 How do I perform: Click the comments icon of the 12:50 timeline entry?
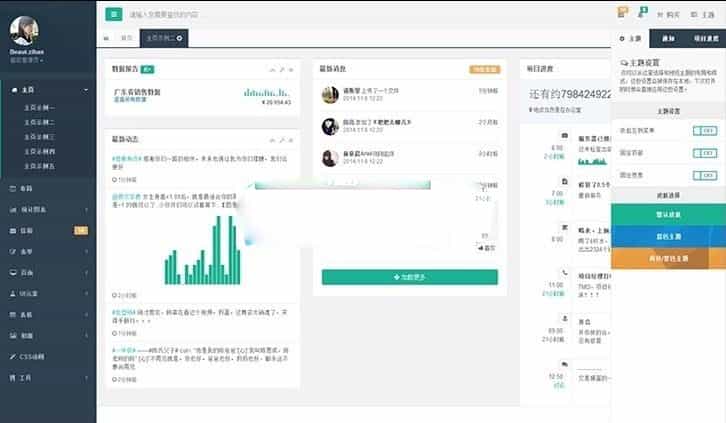pyautogui.click(x=564, y=364)
